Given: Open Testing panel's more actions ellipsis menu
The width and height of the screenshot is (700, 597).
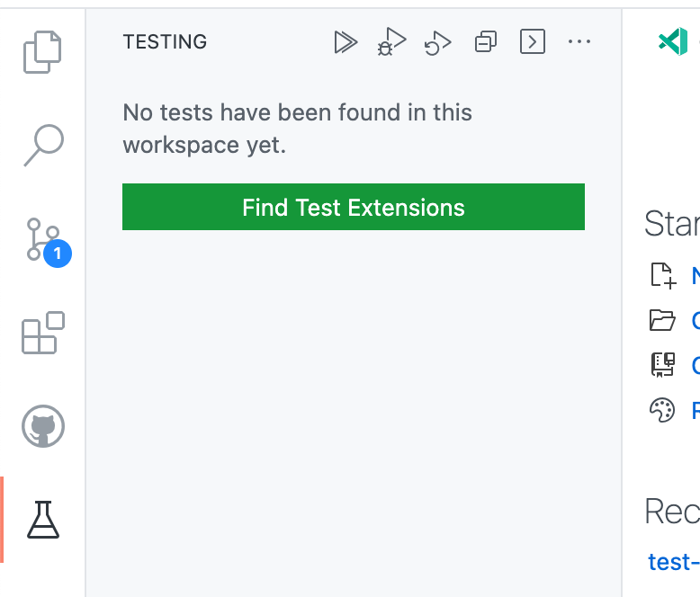Looking at the screenshot, I should pyautogui.click(x=579, y=42).
